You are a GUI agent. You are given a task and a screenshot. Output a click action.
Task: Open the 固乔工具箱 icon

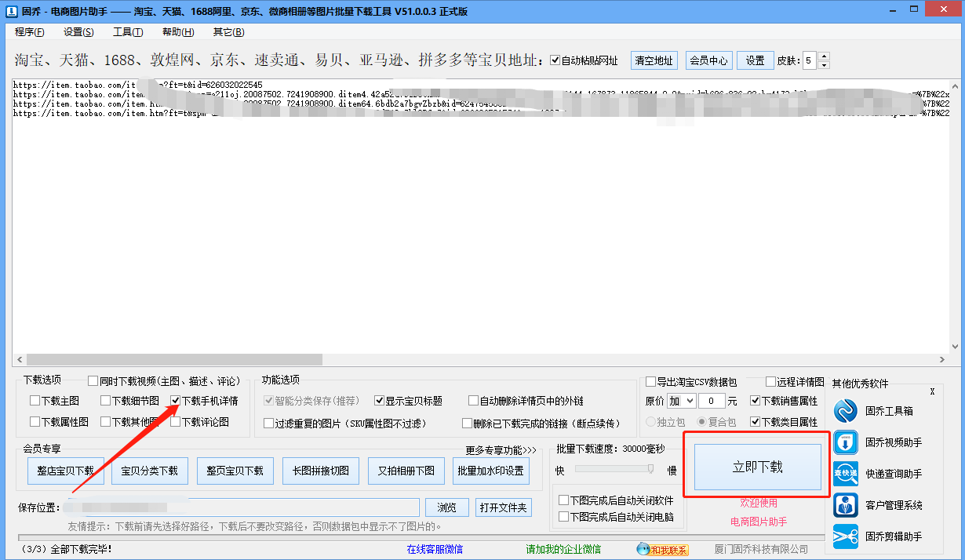(847, 411)
